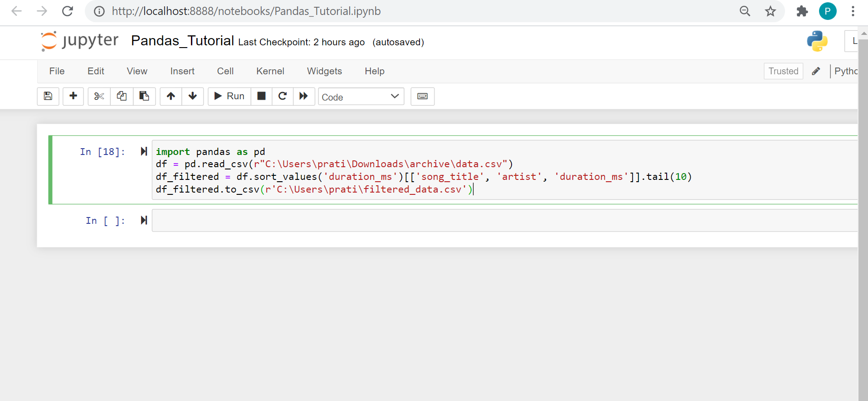Open the Widgets menu
868x401 pixels.
point(324,71)
